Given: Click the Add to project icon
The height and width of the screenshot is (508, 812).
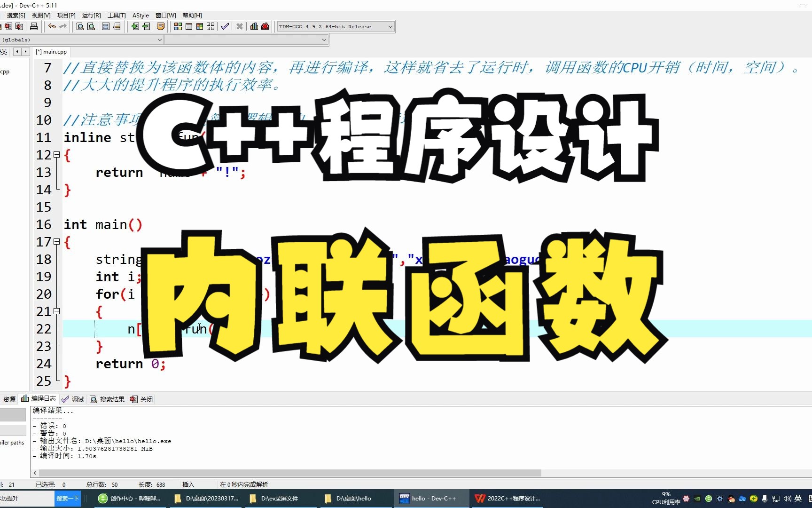Looking at the screenshot, I should pos(135,26).
